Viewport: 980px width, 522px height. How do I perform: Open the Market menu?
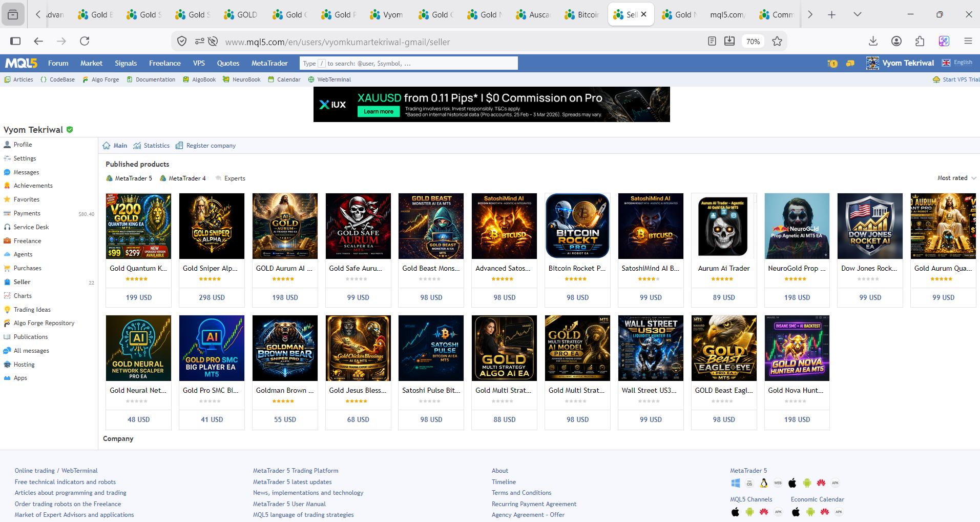click(x=91, y=63)
